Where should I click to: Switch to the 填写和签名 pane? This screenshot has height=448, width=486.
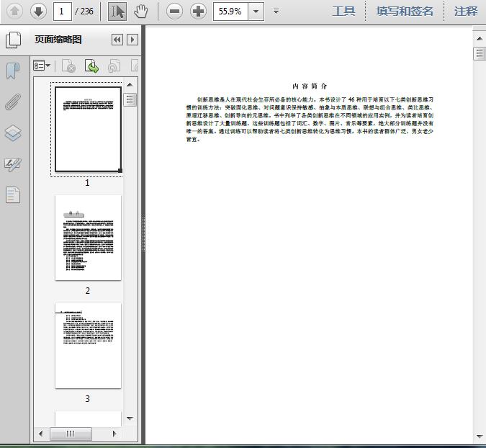[405, 11]
